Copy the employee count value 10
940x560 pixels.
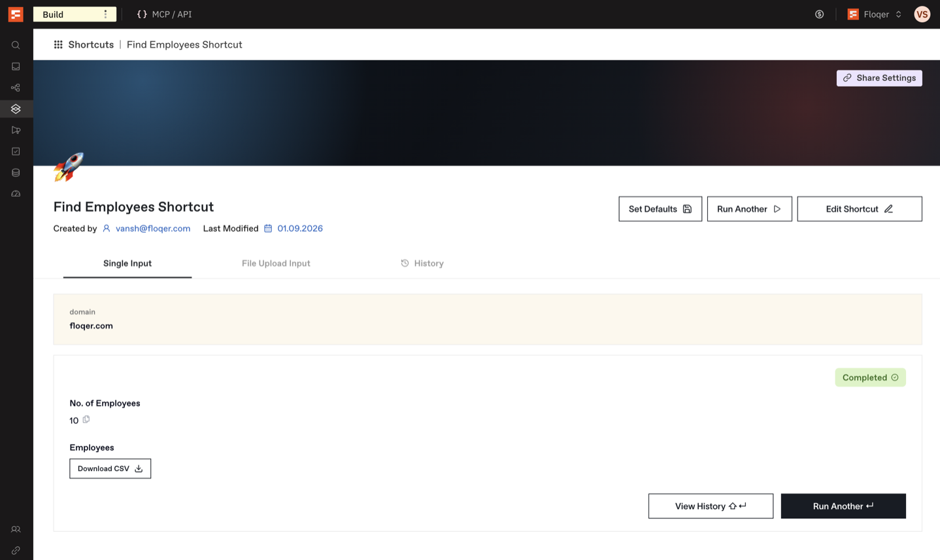coord(86,420)
